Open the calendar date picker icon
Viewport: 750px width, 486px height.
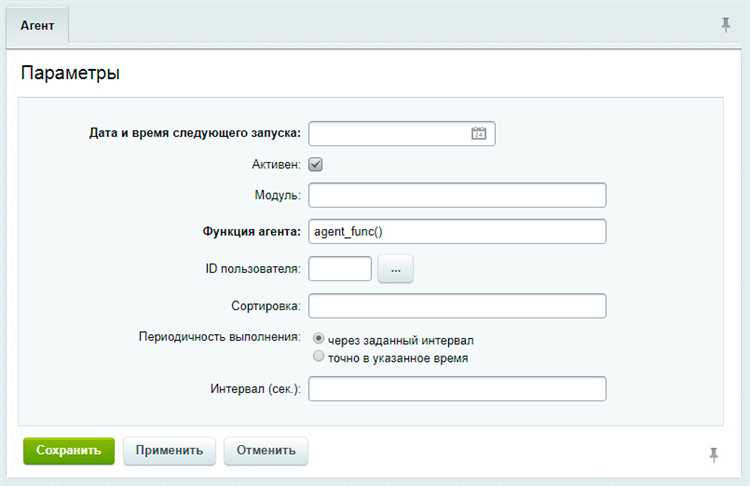pos(478,133)
